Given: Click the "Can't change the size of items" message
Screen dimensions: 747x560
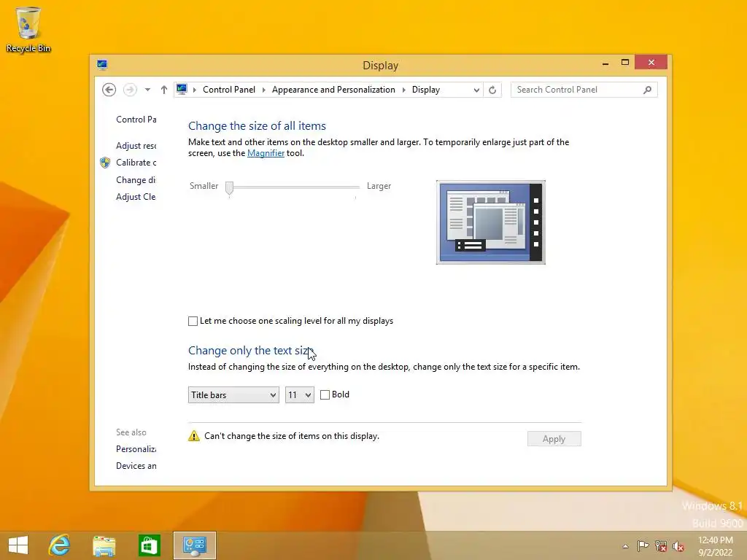Looking at the screenshot, I should tap(292, 436).
